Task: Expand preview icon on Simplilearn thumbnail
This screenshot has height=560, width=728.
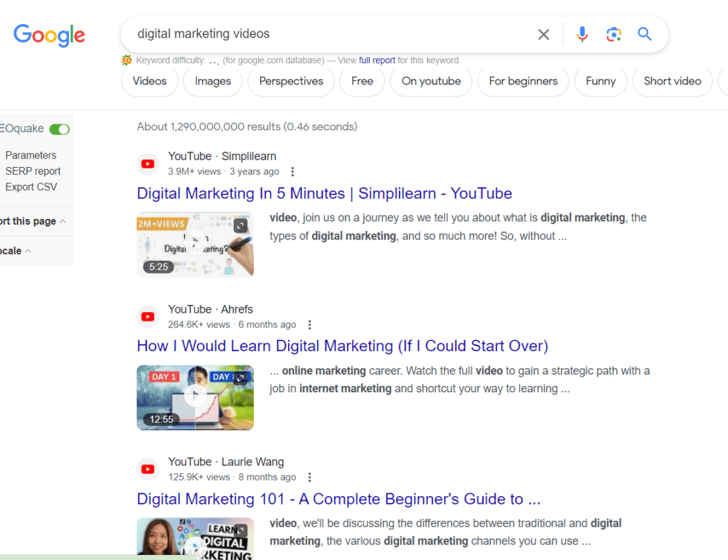Action: (240, 226)
